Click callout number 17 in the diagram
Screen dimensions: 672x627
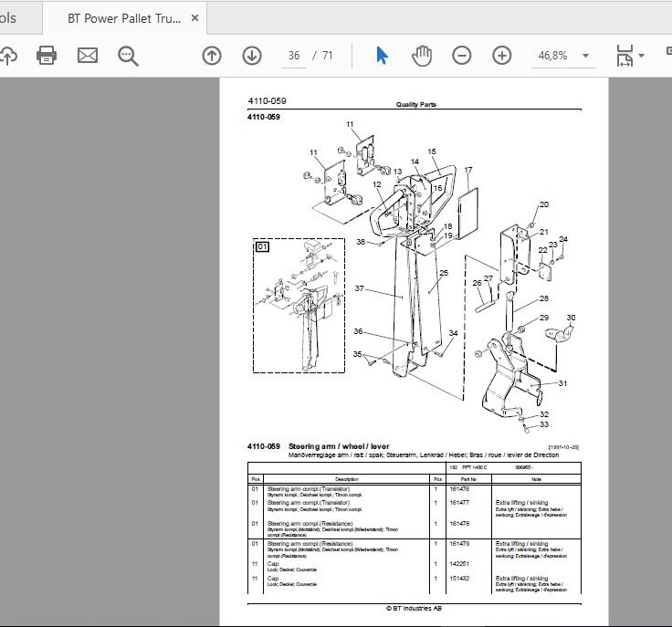tap(468, 170)
